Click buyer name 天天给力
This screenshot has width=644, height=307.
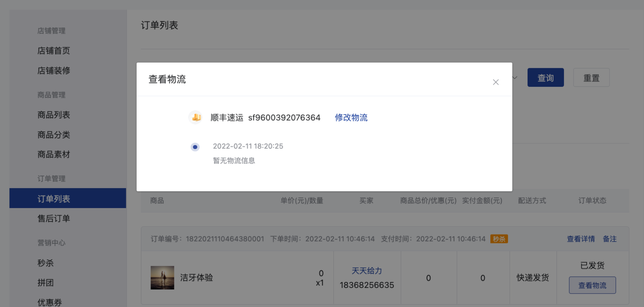click(367, 271)
